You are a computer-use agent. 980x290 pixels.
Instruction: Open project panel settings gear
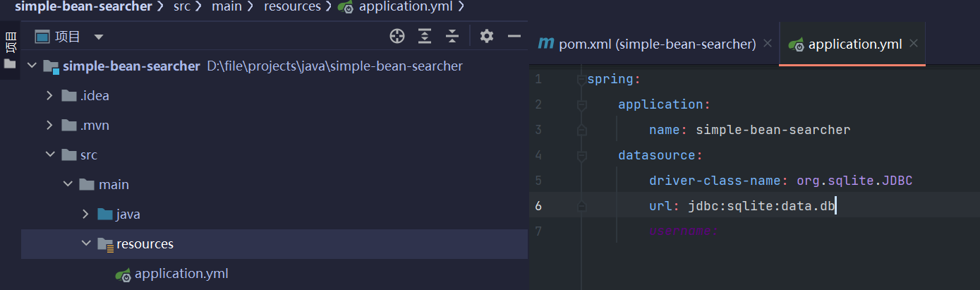[487, 36]
